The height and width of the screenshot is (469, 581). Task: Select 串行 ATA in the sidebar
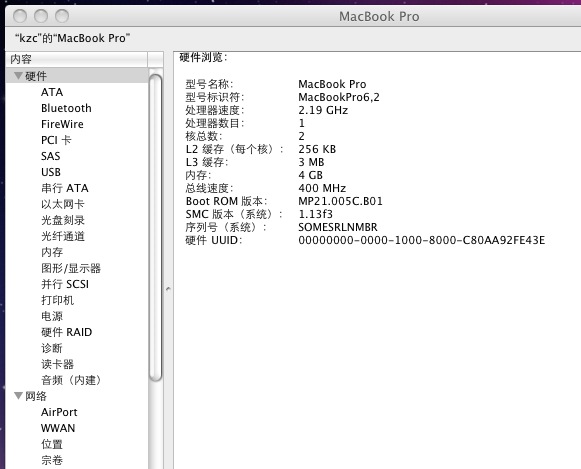(65, 188)
